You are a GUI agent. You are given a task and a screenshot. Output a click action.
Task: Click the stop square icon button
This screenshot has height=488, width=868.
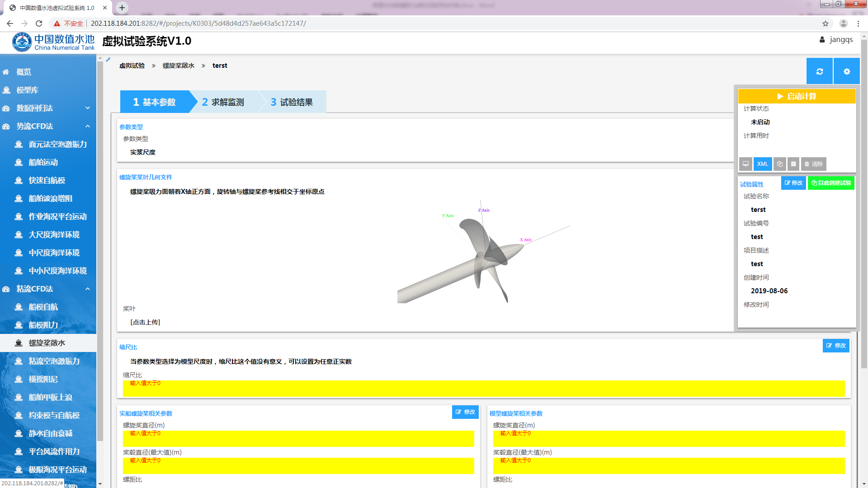point(793,164)
